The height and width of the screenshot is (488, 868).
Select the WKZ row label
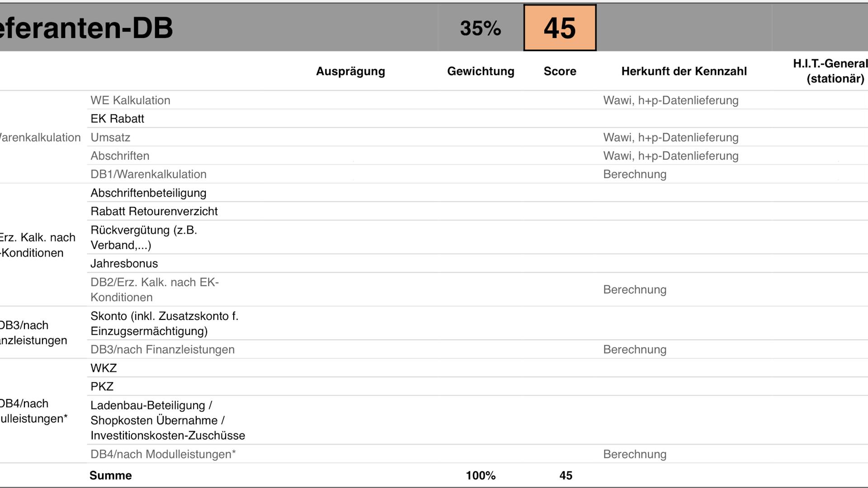104,368
